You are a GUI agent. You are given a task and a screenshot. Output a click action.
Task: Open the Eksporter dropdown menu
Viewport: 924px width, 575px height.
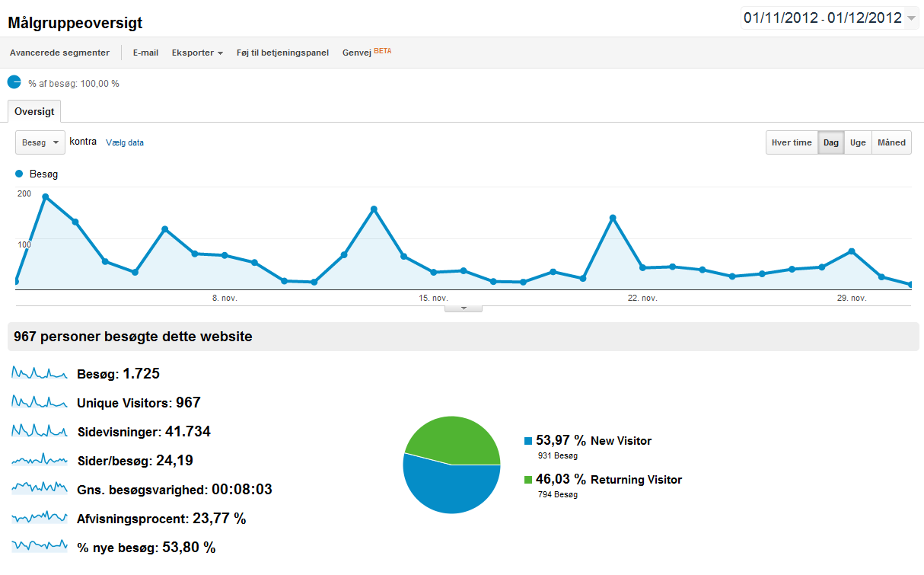coord(197,53)
